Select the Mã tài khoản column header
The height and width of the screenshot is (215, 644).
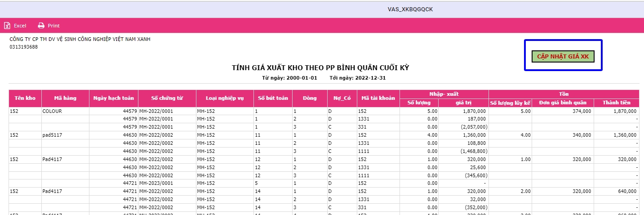[x=378, y=98]
